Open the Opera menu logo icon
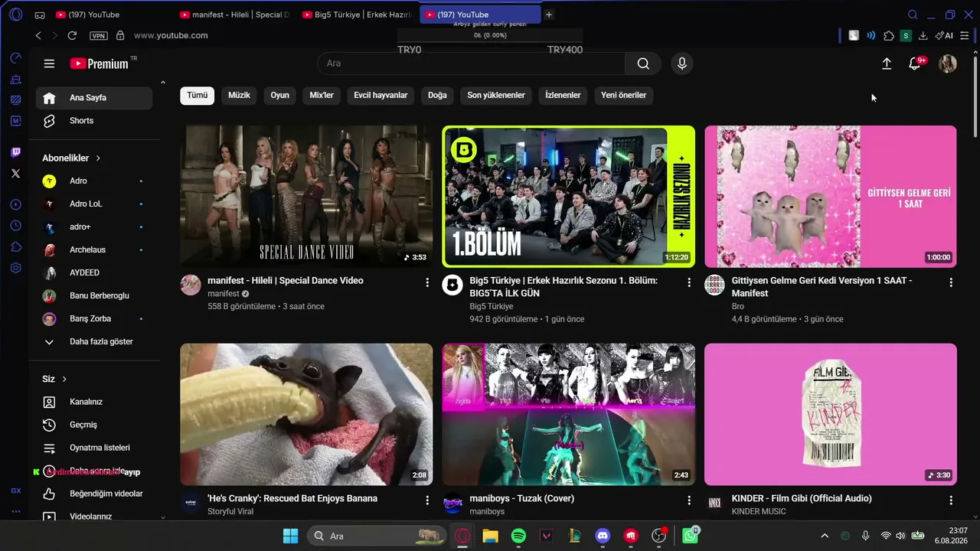Viewport: 980px width, 551px height. [16, 15]
